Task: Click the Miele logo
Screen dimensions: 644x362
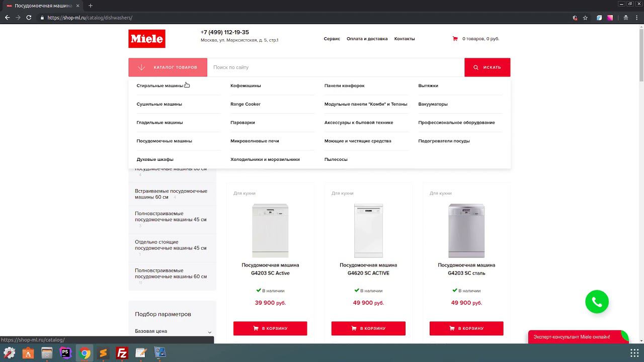Action: [x=147, y=39]
